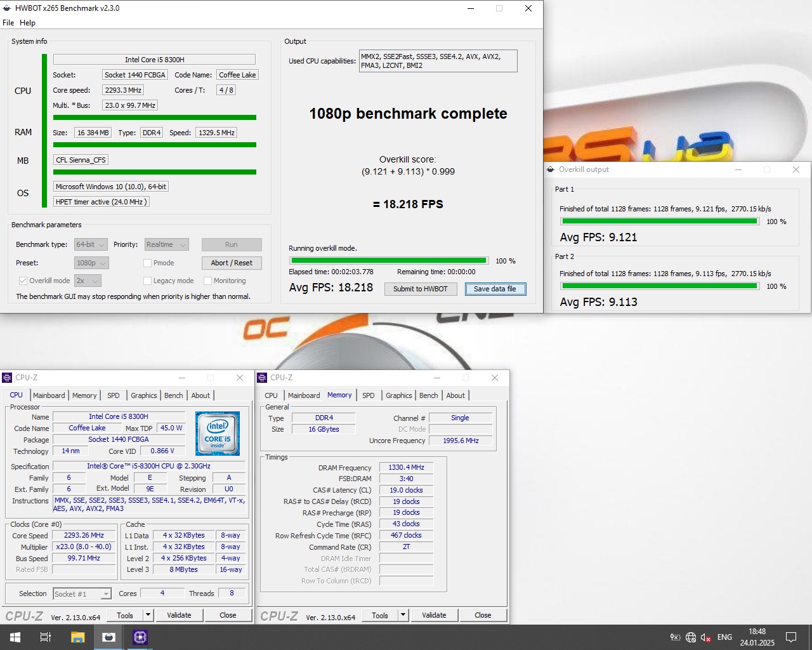Click the CAS# Latency 19.0 clocks value

coord(406,490)
